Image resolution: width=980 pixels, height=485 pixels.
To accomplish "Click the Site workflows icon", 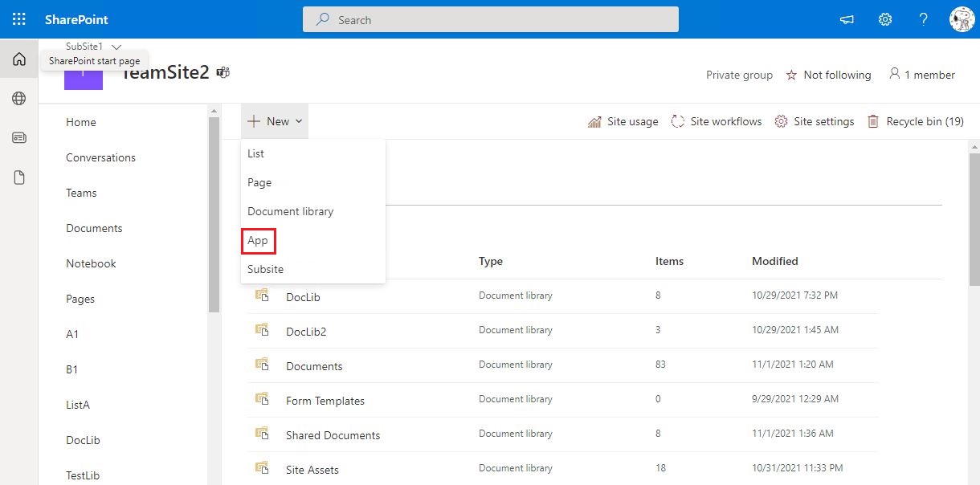I will [x=677, y=121].
